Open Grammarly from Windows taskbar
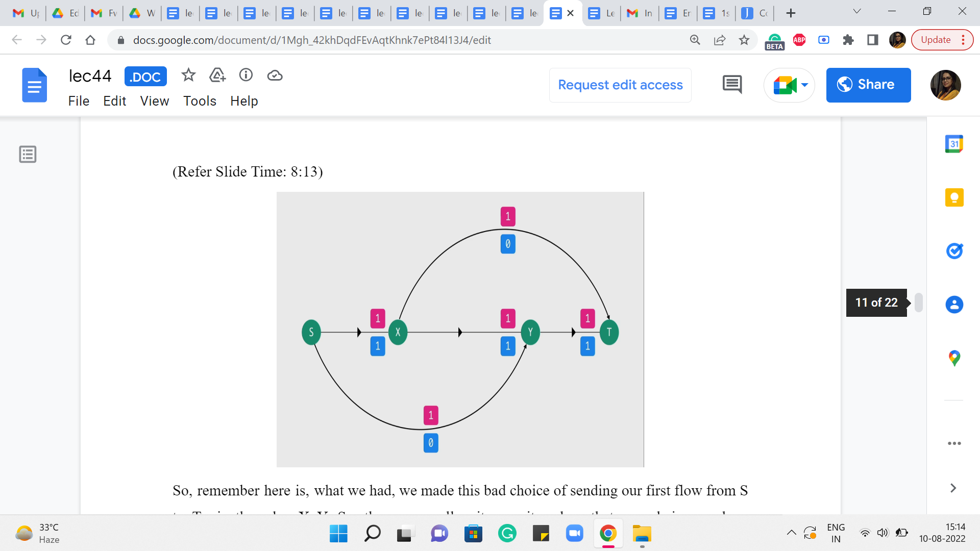 pos(507,534)
